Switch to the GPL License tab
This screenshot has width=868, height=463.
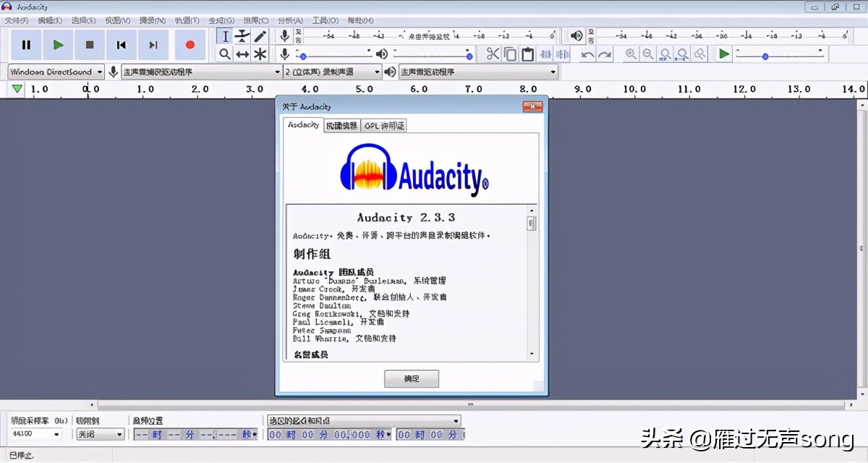383,125
